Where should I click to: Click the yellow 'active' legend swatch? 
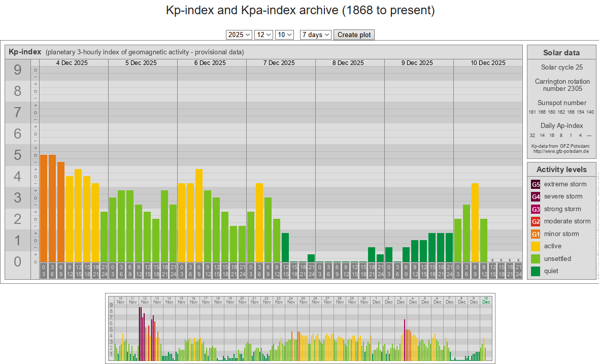click(x=536, y=246)
